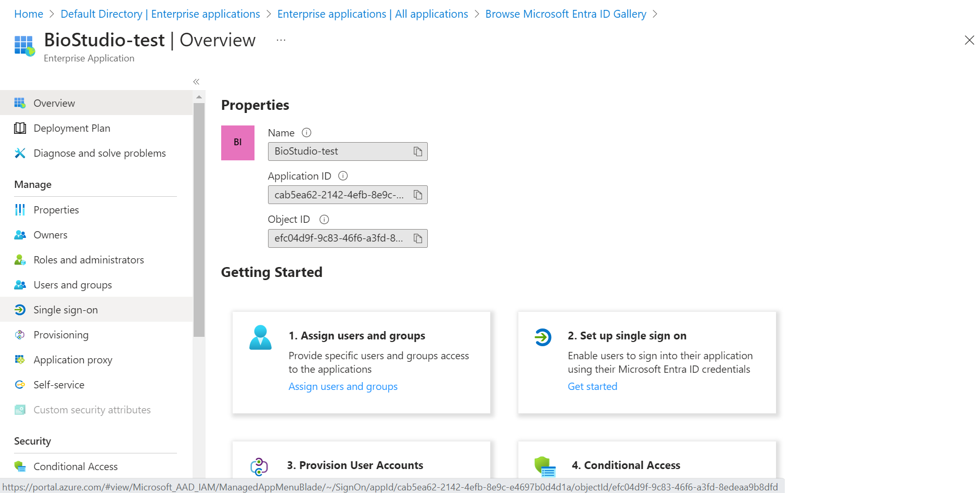Click the Single sign-on arrow icon in sidebar
980x493 pixels.
20,310
